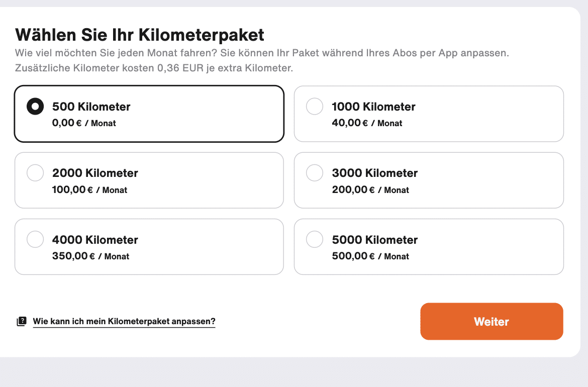Select the 4000 Kilometer radio button
588x387 pixels.
point(35,239)
